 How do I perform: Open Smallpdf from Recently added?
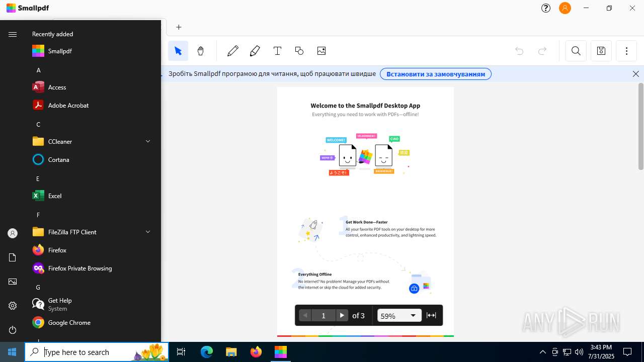(92, 51)
